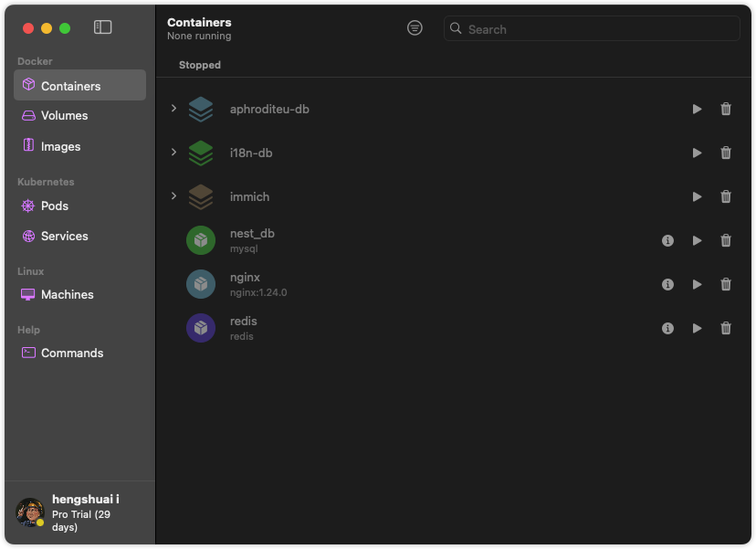The width and height of the screenshot is (756, 549).
Task: Open Commands in the sidebar
Action: (80, 353)
